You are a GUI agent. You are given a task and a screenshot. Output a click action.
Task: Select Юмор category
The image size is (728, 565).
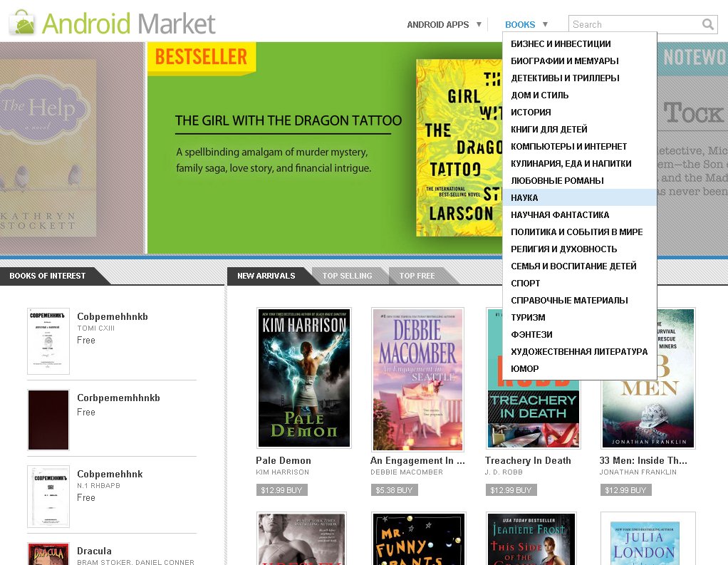(579, 368)
